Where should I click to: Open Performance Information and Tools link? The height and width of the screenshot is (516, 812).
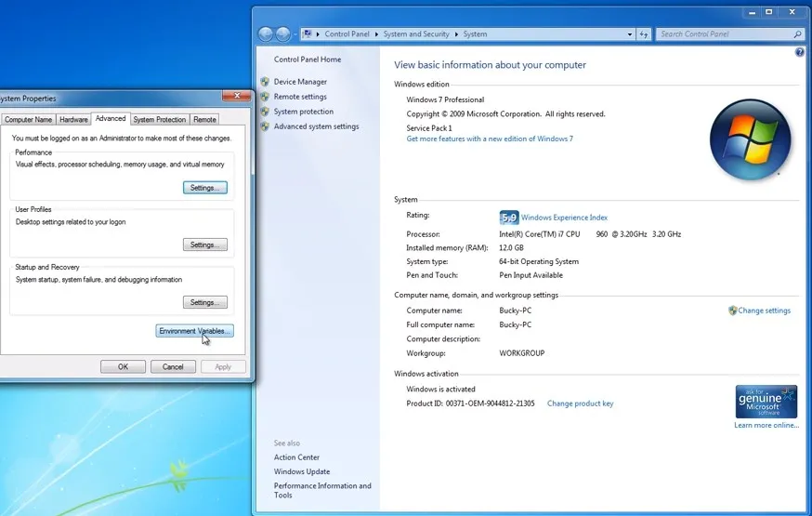[322, 491]
